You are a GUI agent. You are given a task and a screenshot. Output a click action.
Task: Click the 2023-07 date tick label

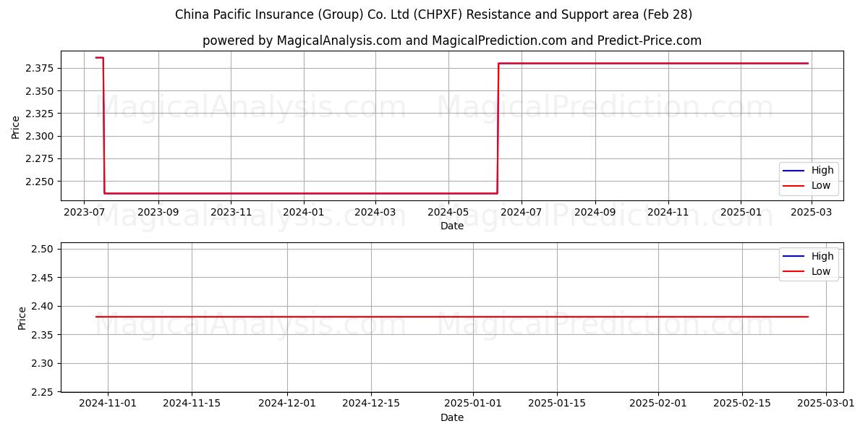(85, 213)
